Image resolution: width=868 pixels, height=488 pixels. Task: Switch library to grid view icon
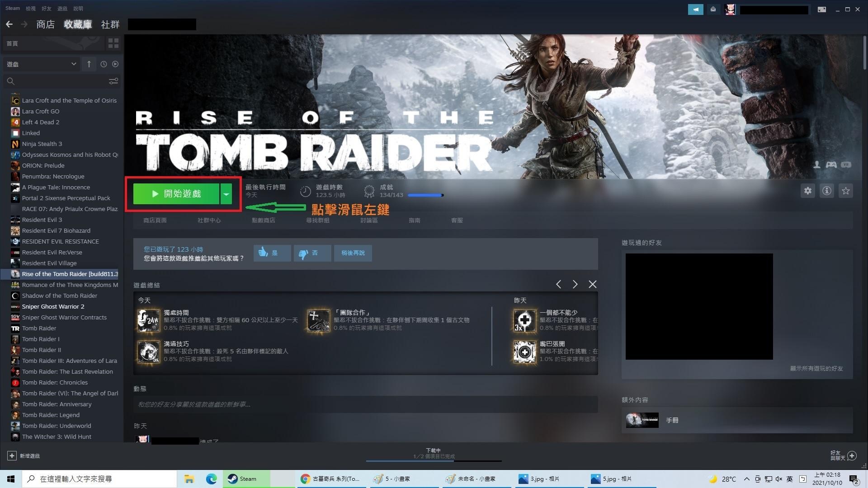tap(113, 43)
